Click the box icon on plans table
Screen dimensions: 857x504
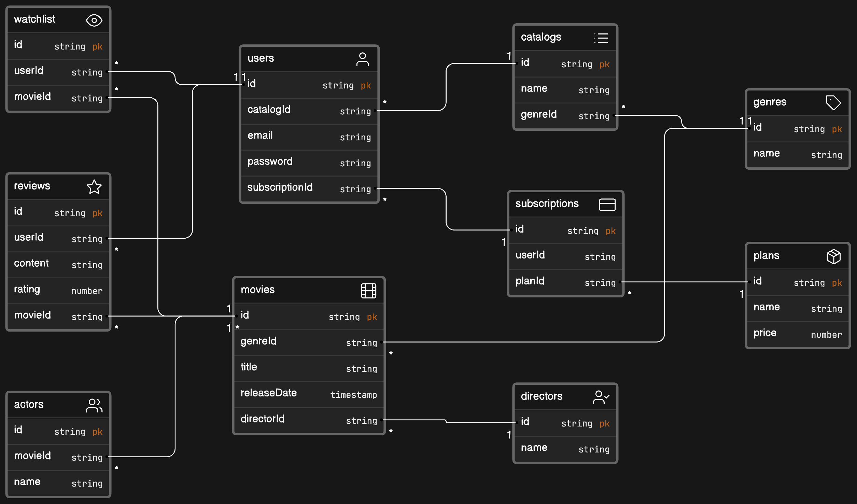(833, 256)
